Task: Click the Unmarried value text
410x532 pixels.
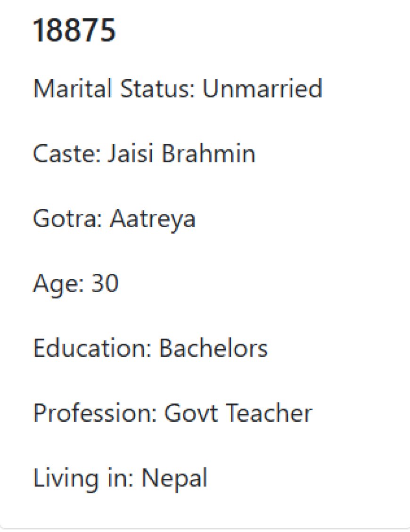Action: click(262, 89)
